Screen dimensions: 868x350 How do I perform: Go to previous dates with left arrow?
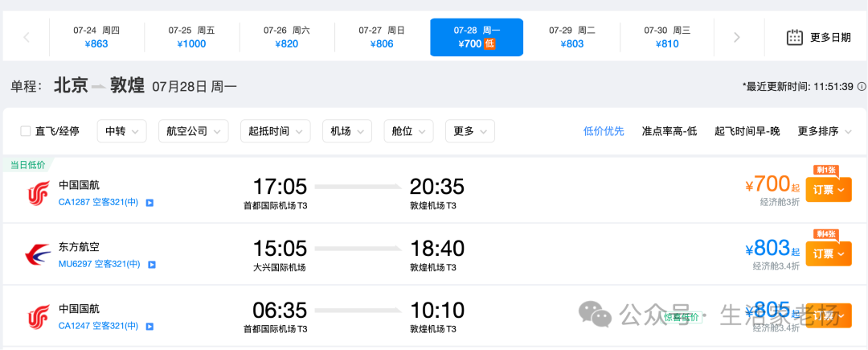[x=27, y=38]
